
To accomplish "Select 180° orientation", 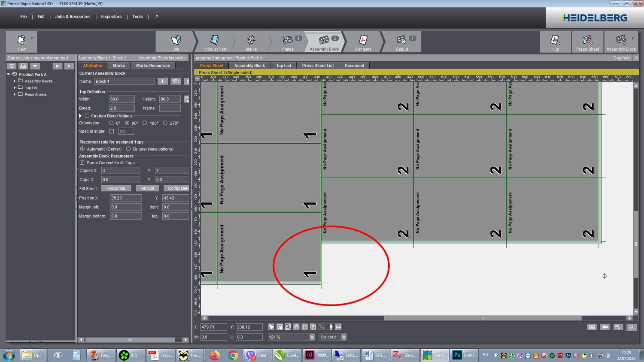I will coord(145,123).
